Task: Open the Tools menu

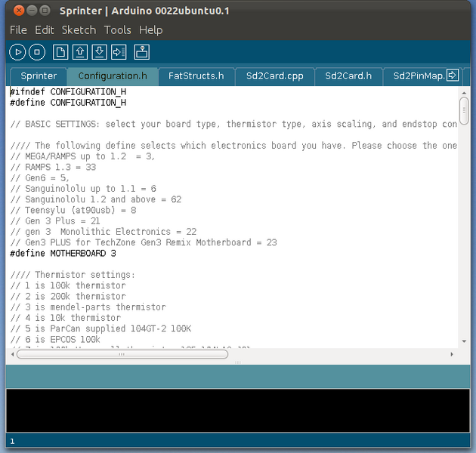Action: coord(117,30)
